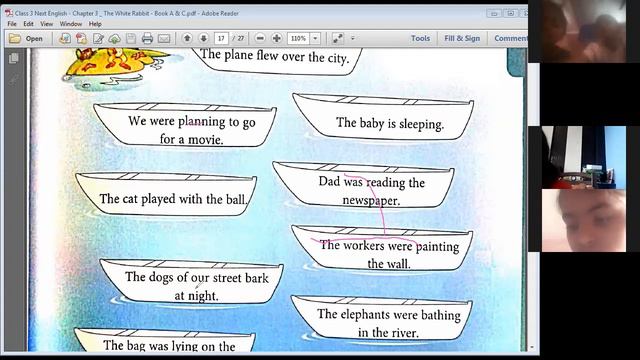Open the Tools pane

coord(420,38)
